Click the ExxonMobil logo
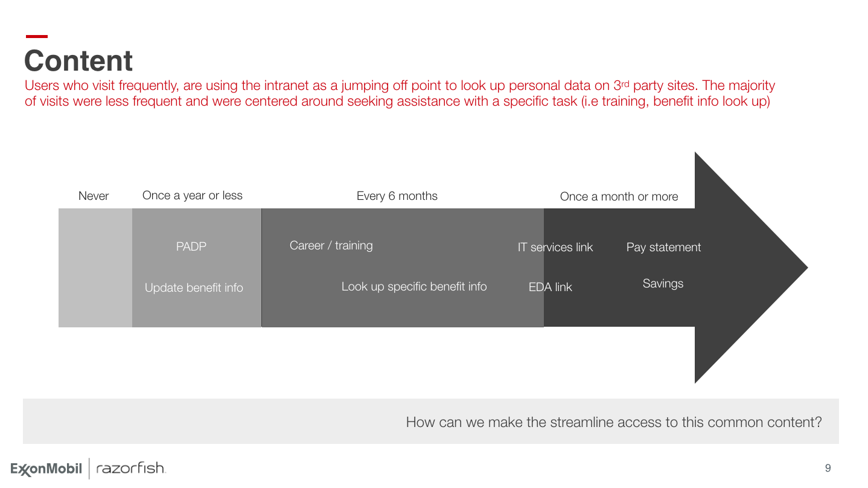Screen dimensions: 868x488 point(46,469)
